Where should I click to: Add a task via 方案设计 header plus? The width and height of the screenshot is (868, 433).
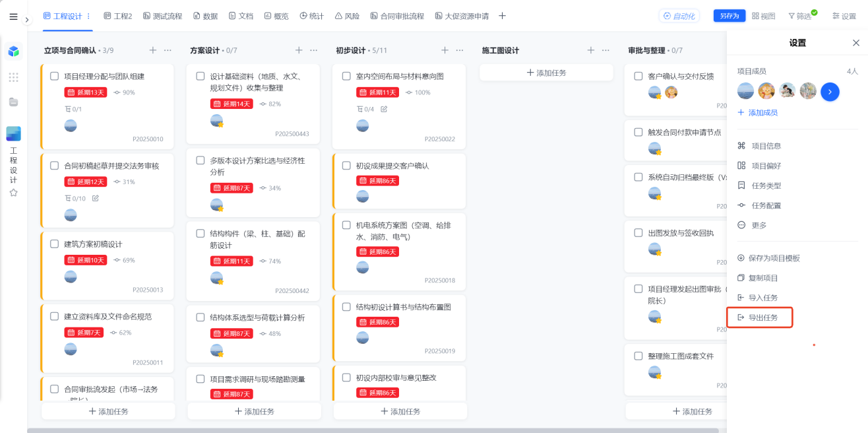tap(299, 50)
